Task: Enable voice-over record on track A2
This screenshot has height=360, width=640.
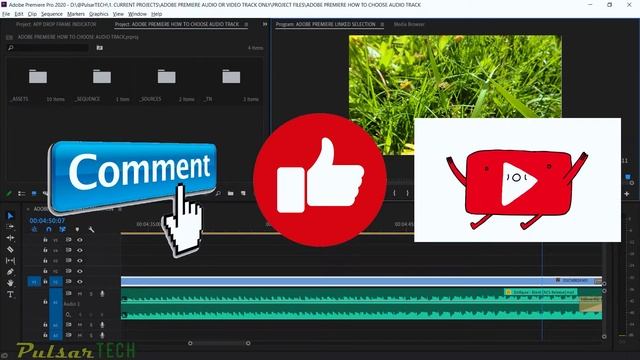Action: click(102, 325)
